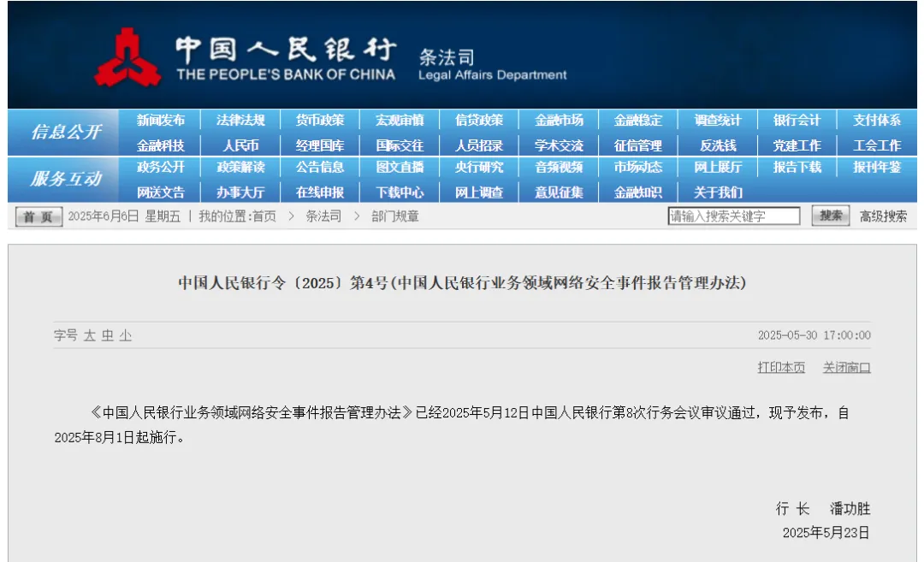Click the 首页 home button
924x562 pixels.
pyautogui.click(x=38, y=216)
